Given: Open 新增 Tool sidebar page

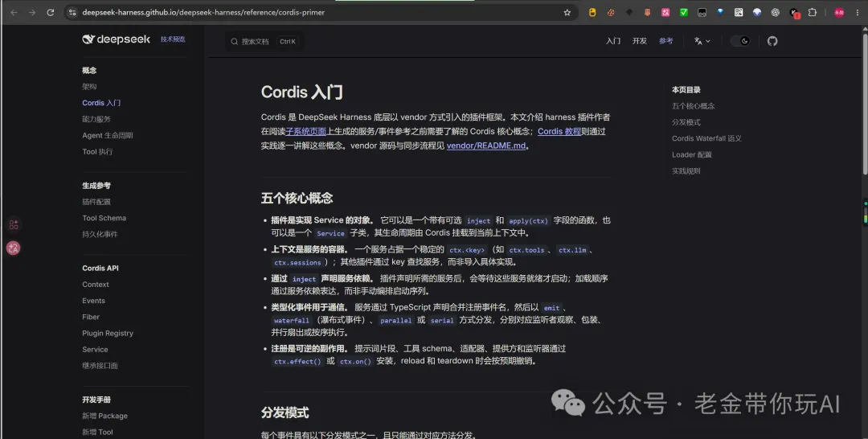Looking at the screenshot, I should click(97, 432).
